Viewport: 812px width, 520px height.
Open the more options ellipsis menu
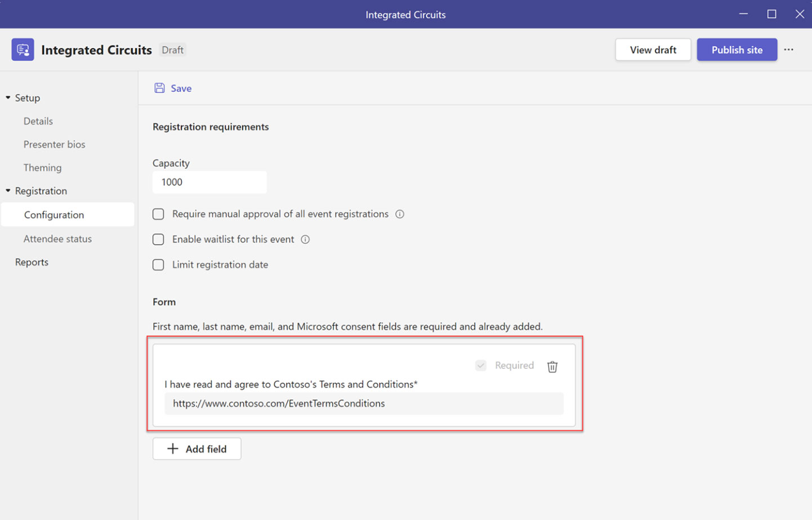pyautogui.click(x=789, y=50)
